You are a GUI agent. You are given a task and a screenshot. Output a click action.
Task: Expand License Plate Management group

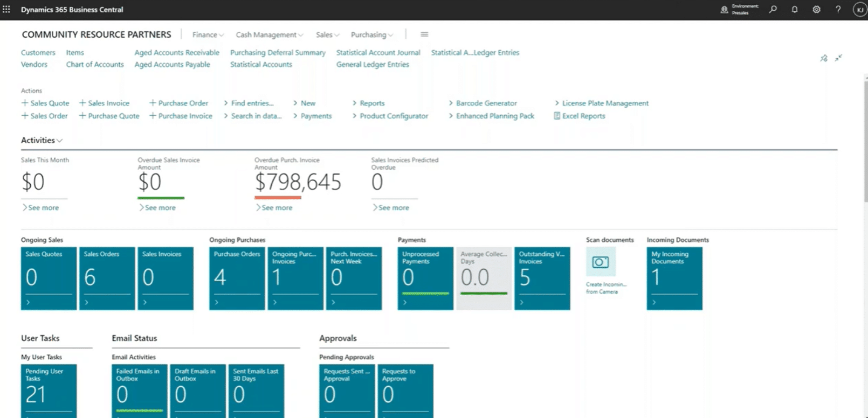602,103
